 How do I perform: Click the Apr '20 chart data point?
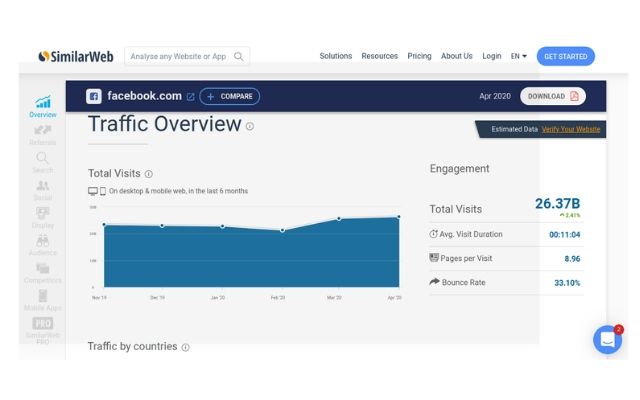tap(399, 217)
